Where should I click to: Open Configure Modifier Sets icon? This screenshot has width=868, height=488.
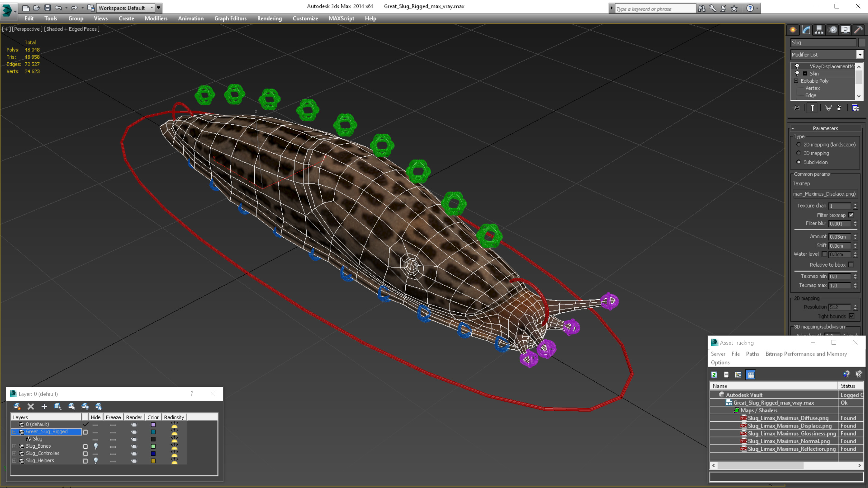pos(855,108)
